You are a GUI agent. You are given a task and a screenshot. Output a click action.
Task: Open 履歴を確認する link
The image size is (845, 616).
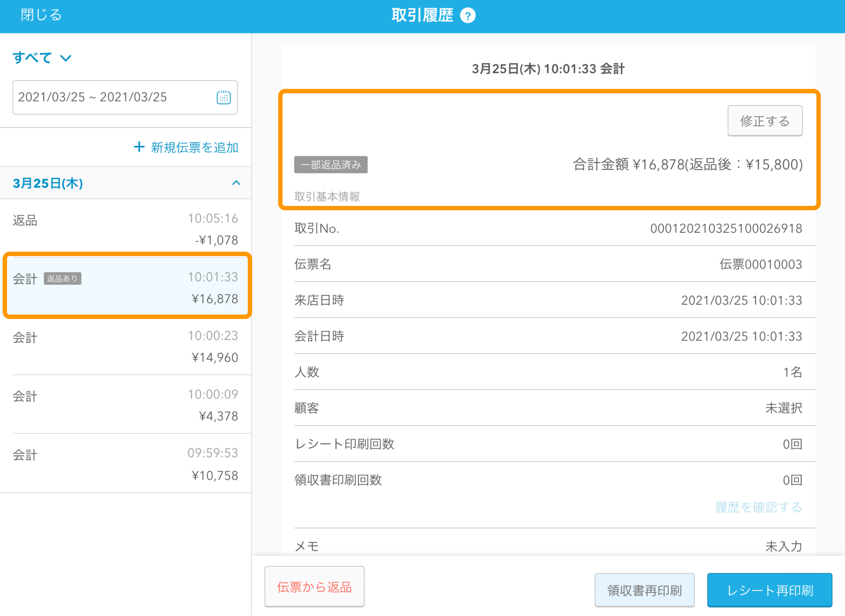coord(758,507)
